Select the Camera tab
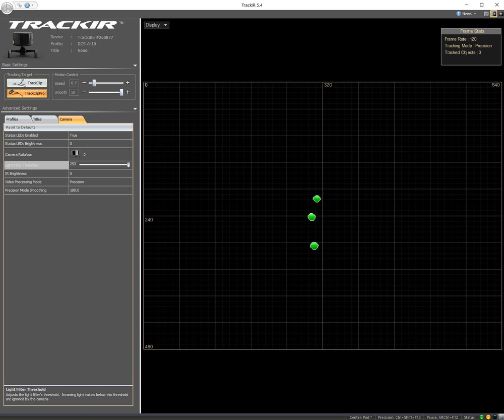This screenshot has width=504, height=420. tap(72, 119)
